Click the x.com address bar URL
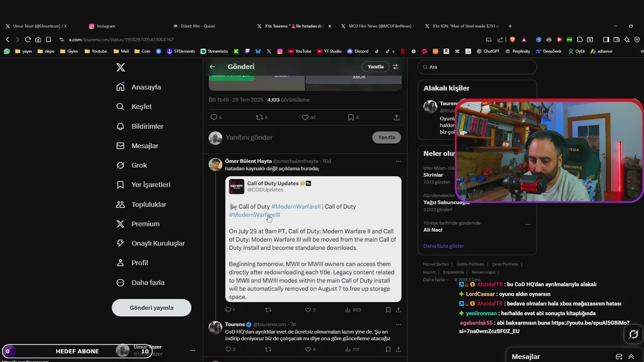Viewport: 644px width, 362px height. 121,39
